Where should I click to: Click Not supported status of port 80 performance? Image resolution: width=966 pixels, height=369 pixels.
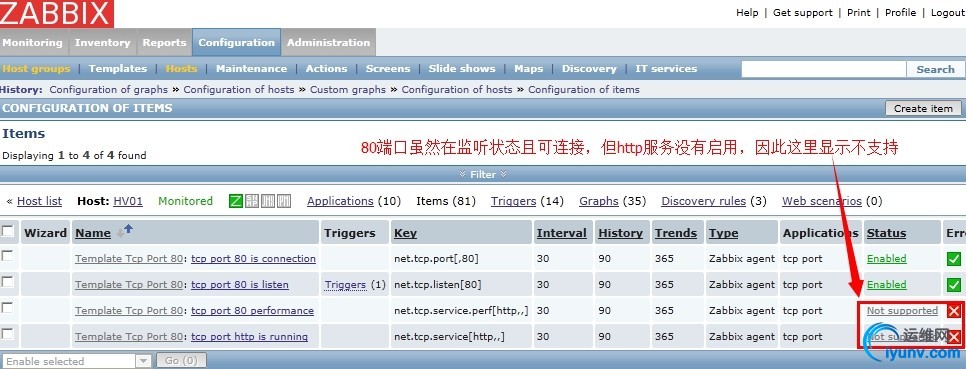click(x=902, y=310)
